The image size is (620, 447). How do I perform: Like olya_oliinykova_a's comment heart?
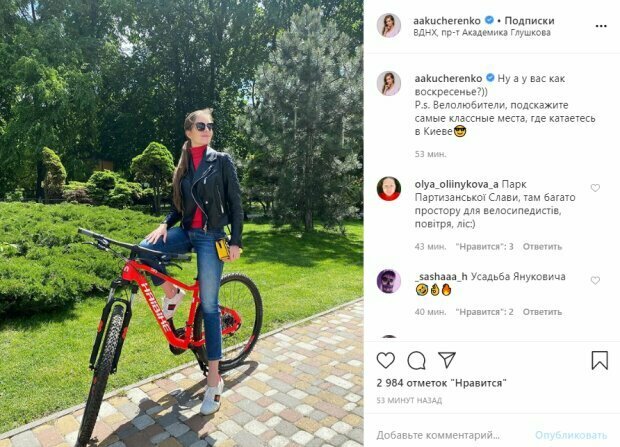click(x=595, y=188)
